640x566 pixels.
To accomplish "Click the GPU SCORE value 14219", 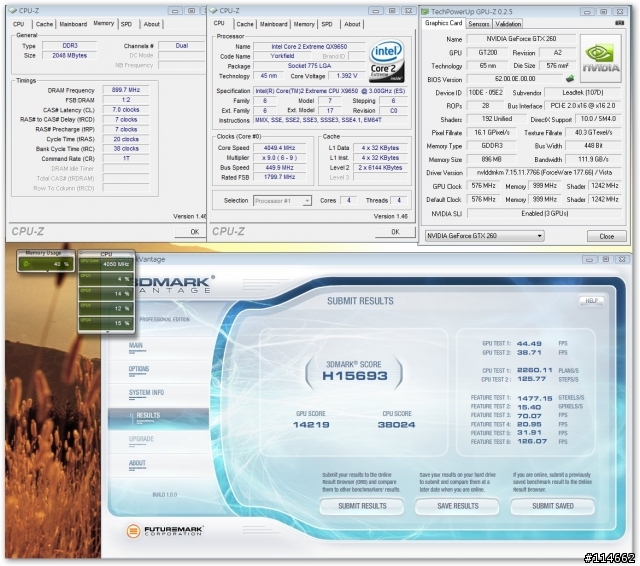I will (x=311, y=425).
